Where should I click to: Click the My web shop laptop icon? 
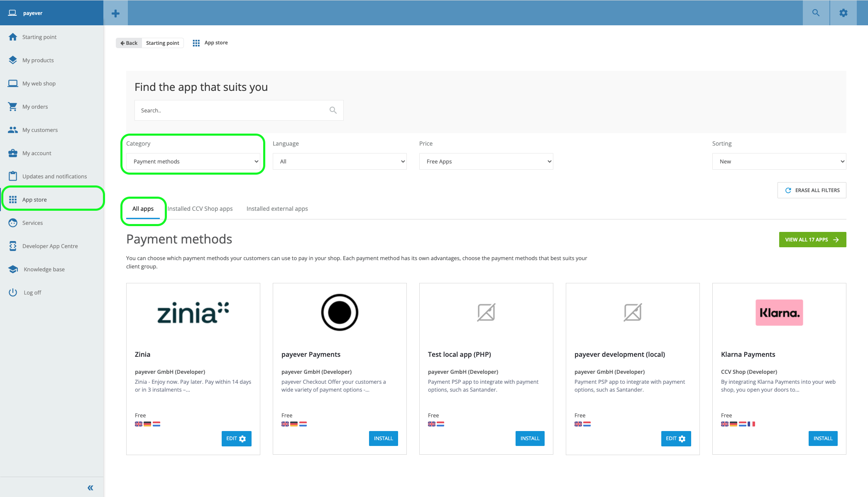pos(13,83)
